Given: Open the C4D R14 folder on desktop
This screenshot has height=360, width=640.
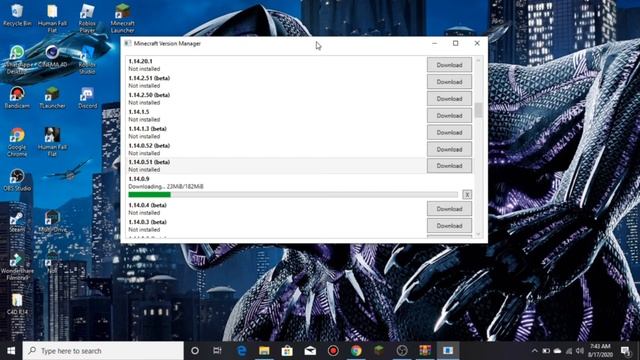Looking at the screenshot, I should coord(17,304).
